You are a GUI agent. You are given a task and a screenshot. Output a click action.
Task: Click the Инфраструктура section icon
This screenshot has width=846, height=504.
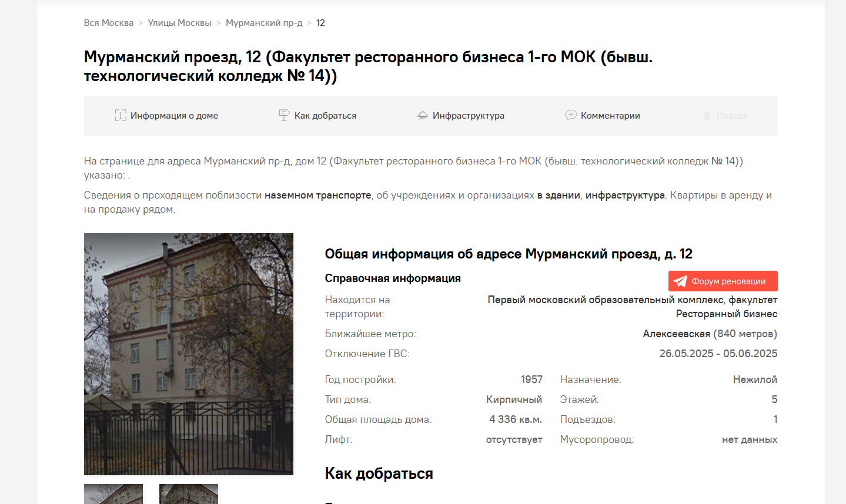point(422,116)
